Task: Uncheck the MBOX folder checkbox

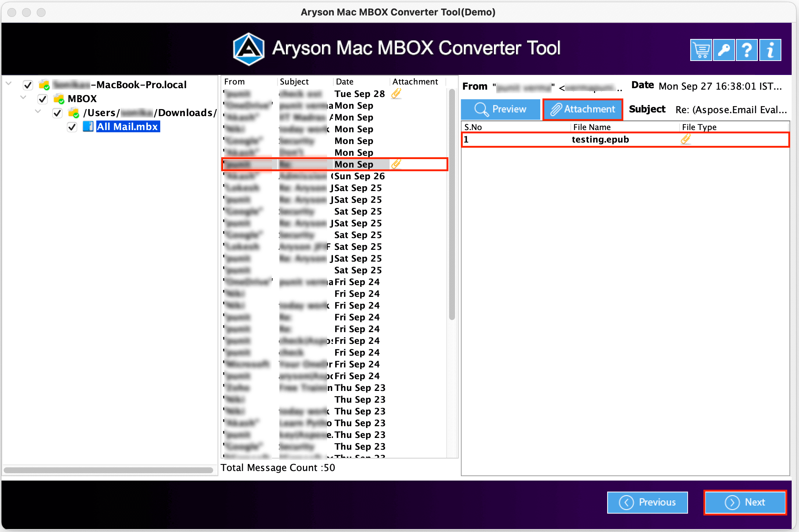Action: point(43,99)
